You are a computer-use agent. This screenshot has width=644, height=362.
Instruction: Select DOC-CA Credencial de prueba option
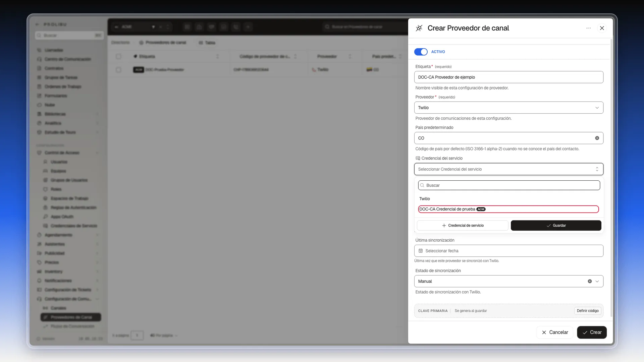508,209
